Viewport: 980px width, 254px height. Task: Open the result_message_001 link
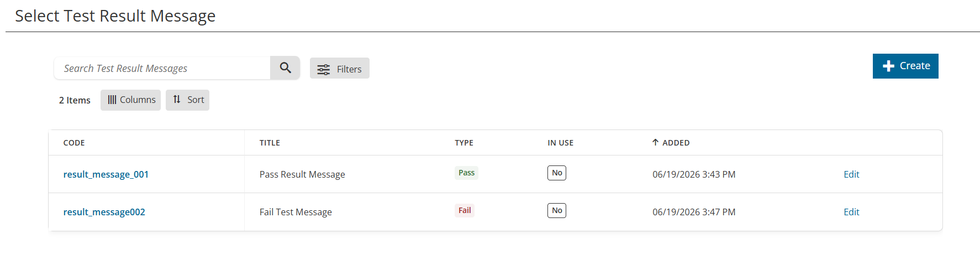click(106, 174)
